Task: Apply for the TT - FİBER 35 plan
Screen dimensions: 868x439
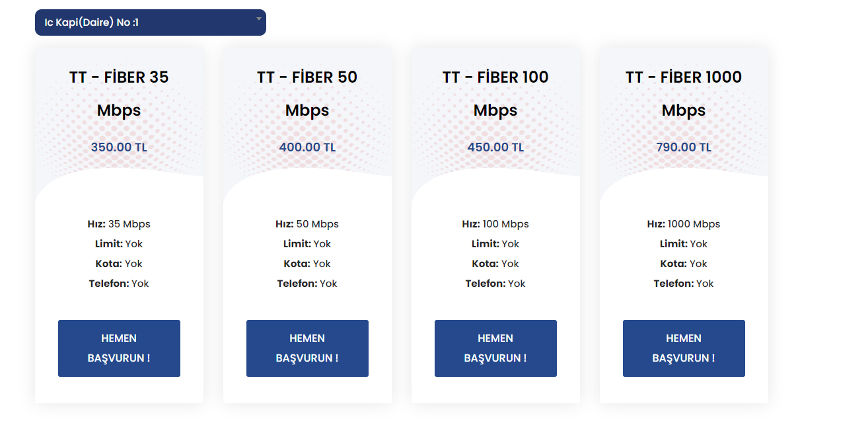Action: click(119, 348)
